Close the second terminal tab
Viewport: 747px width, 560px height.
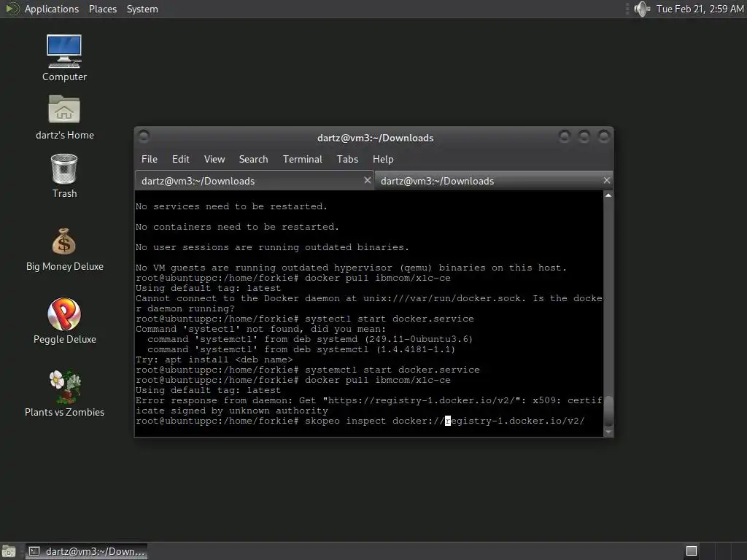click(x=606, y=180)
